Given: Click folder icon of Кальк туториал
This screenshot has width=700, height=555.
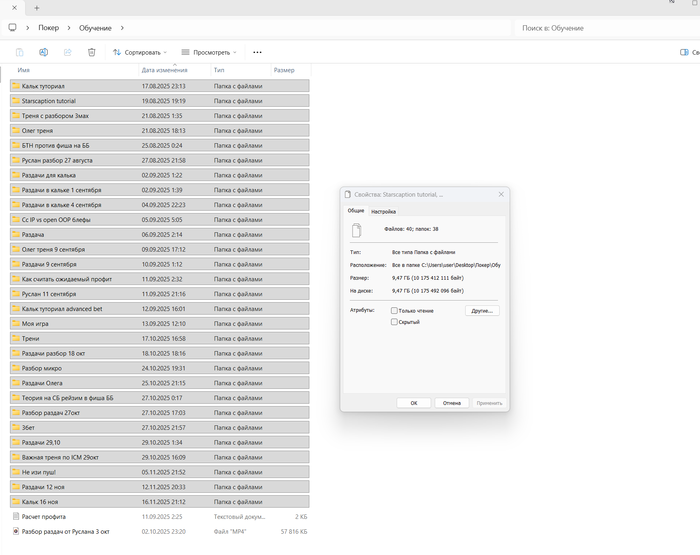Looking at the screenshot, I should coord(16,86).
